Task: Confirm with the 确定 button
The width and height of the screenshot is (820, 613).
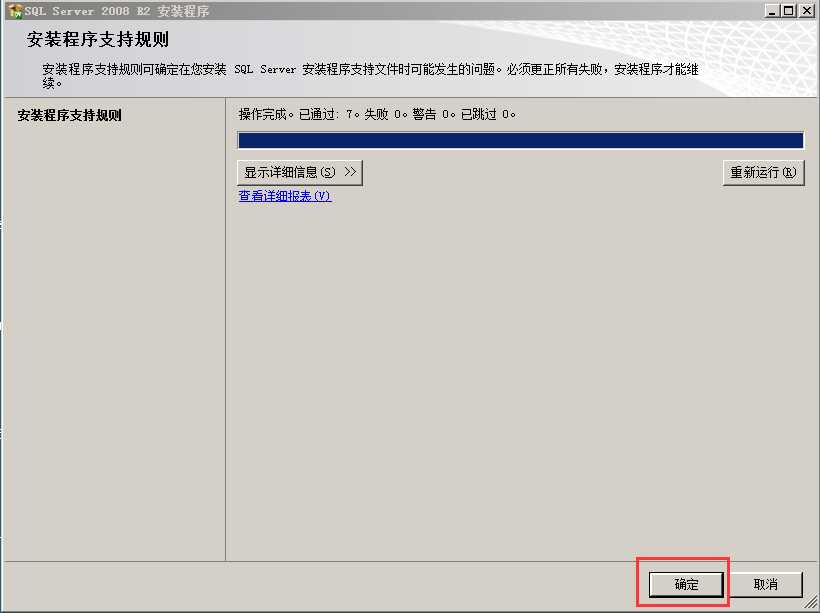Action: [686, 584]
